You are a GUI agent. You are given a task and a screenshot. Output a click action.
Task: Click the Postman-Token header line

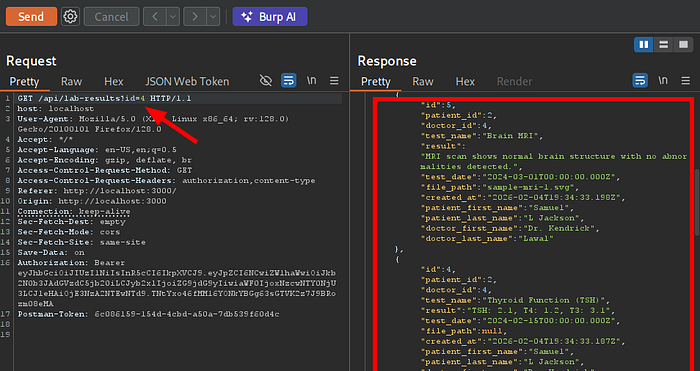point(148,314)
